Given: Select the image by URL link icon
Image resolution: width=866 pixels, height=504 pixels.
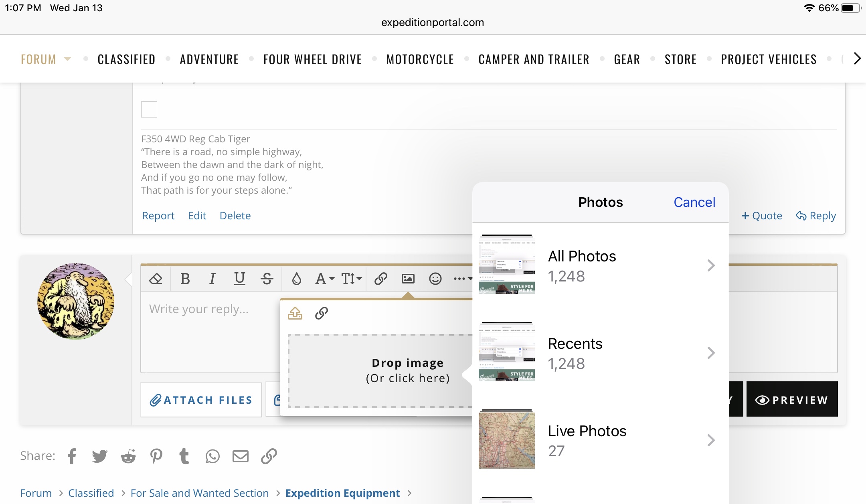Looking at the screenshot, I should (322, 313).
